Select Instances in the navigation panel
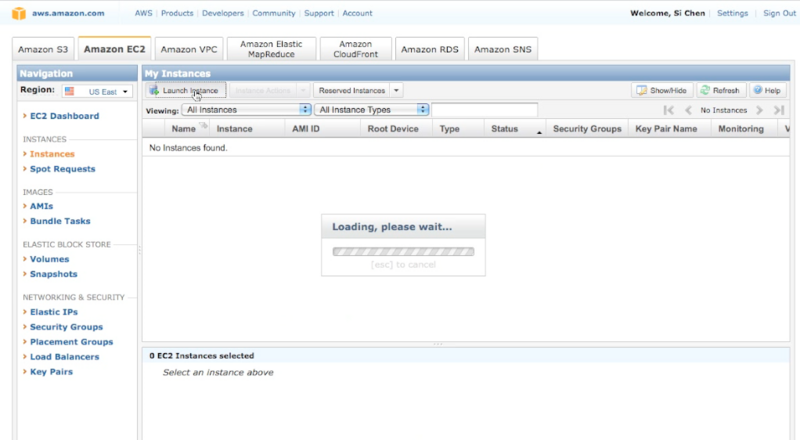This screenshot has height=440, width=800. 52,154
